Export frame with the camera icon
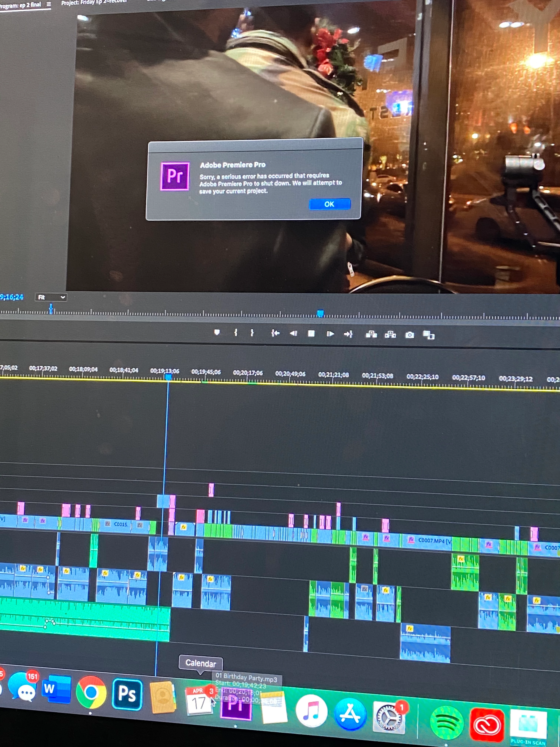 click(x=409, y=335)
